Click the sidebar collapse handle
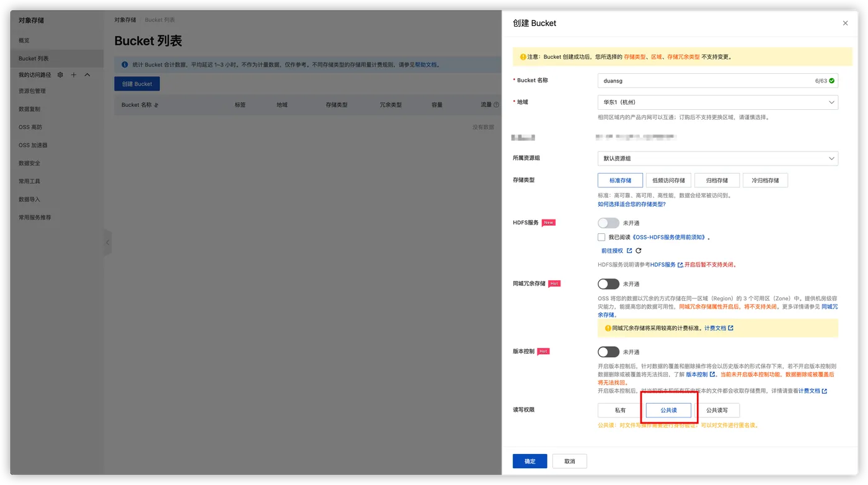The image size is (868, 485). click(x=107, y=242)
